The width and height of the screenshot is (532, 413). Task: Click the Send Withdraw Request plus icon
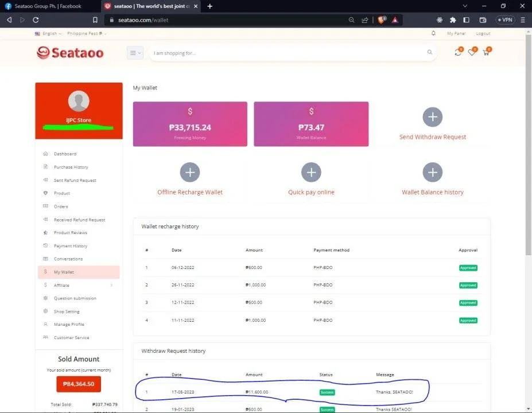click(x=432, y=117)
